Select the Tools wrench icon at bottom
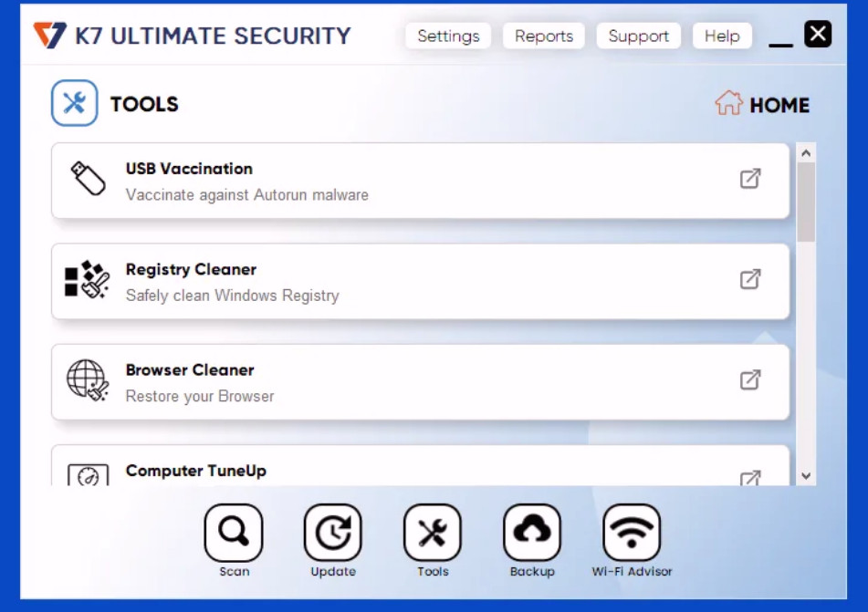868x612 pixels. pyautogui.click(x=433, y=533)
